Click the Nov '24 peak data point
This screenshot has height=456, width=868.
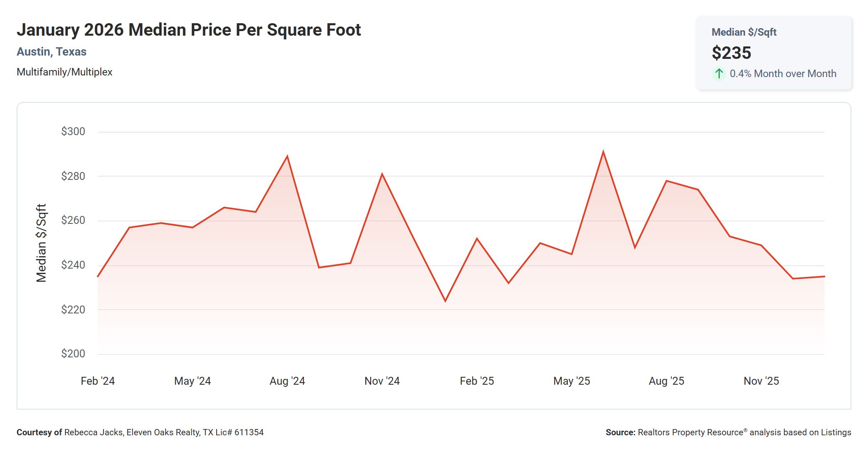[382, 174]
